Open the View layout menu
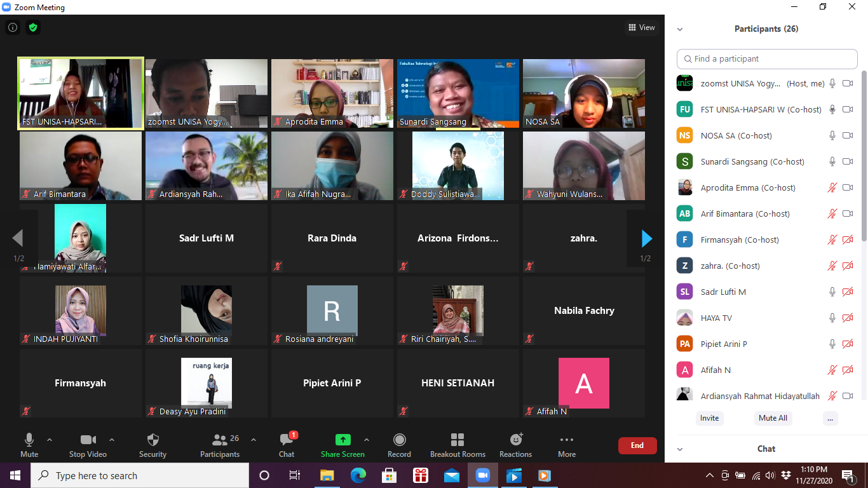The width and height of the screenshot is (868, 488). (641, 27)
